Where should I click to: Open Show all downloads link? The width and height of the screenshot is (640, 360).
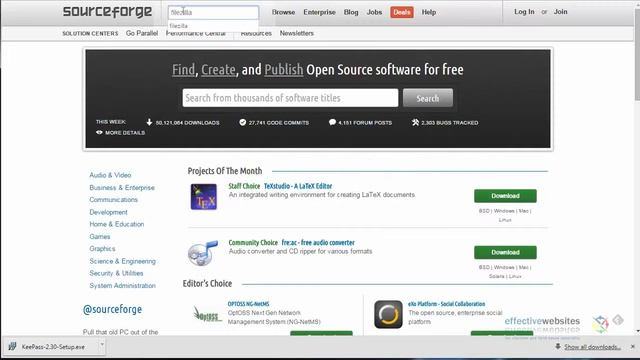pyautogui.click(x=592, y=347)
